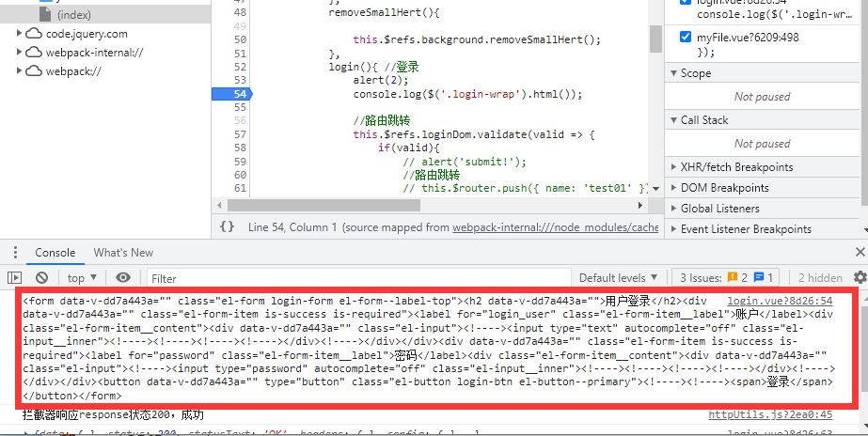Expand the DOM Breakpoints section
868x436 pixels.
[673, 188]
